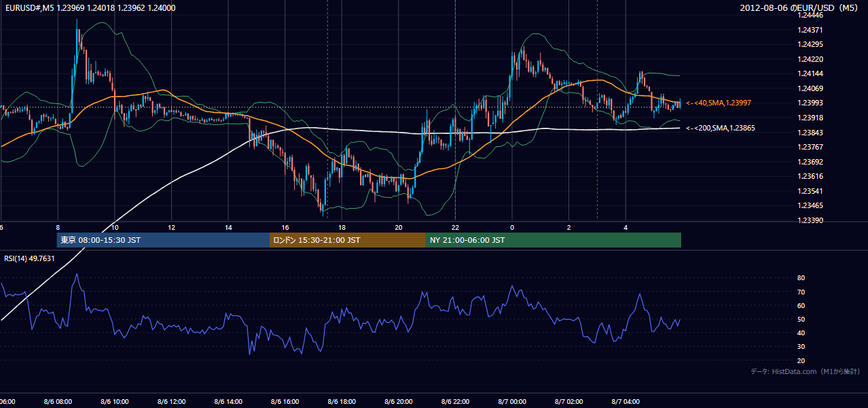The image size is (868, 408).
Task: Click RSI scale value 70
Action: tap(801, 292)
